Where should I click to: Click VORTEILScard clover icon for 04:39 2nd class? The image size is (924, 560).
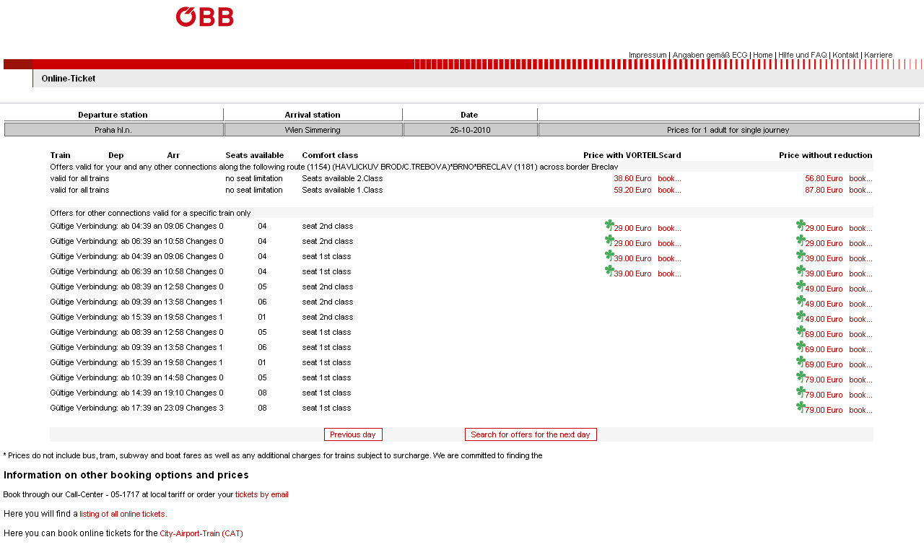pos(609,225)
